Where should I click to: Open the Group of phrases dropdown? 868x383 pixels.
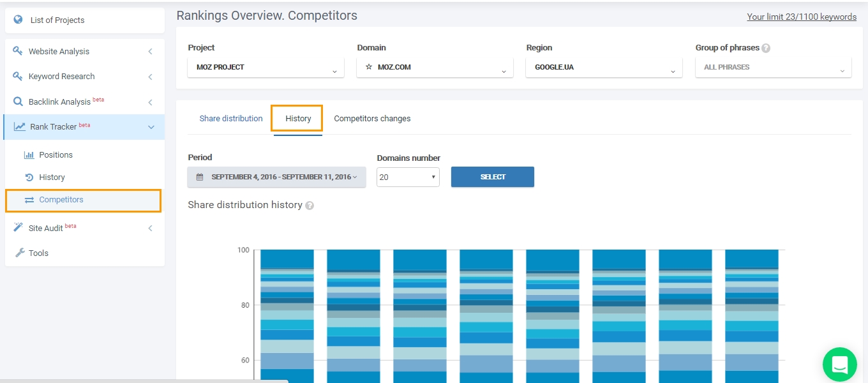[x=773, y=67]
